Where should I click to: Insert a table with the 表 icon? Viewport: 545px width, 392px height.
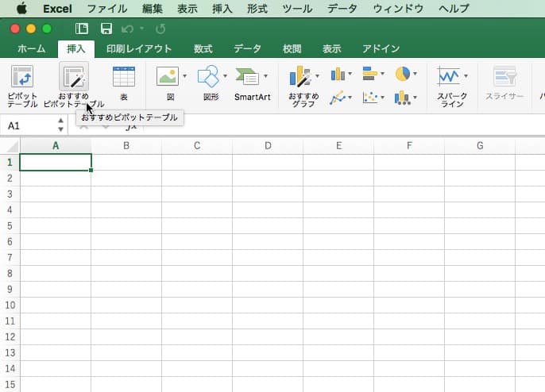pyautogui.click(x=124, y=78)
